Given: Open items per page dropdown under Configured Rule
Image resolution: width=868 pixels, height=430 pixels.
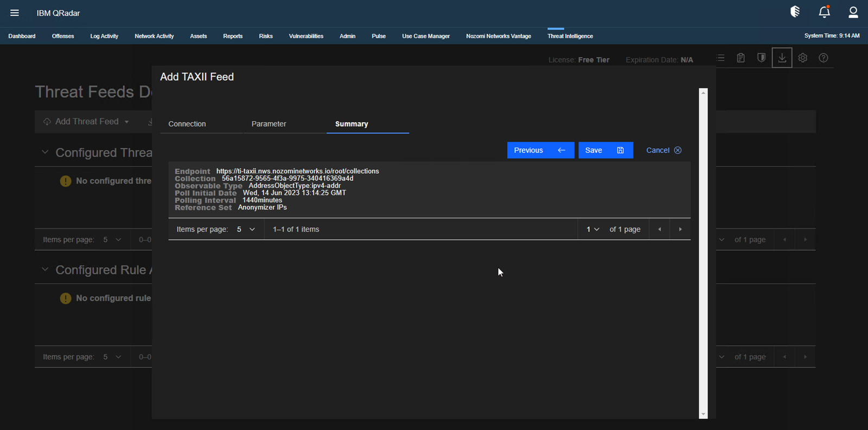Looking at the screenshot, I should [112, 357].
